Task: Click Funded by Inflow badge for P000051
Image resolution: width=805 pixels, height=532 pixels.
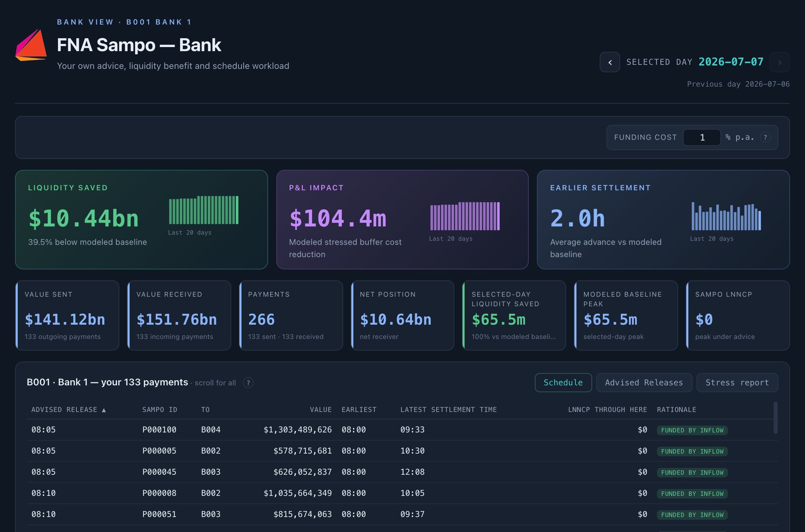Action: (692, 515)
